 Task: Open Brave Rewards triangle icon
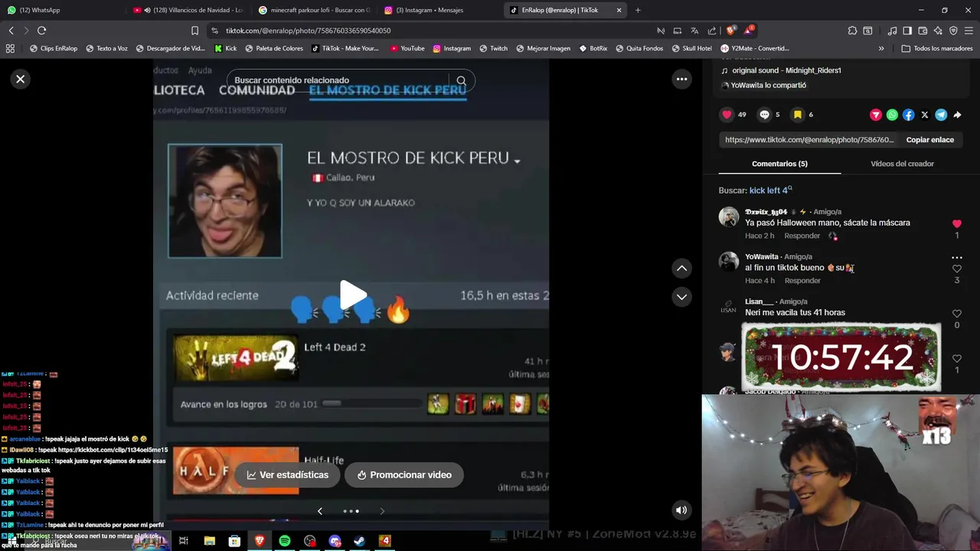748,31
